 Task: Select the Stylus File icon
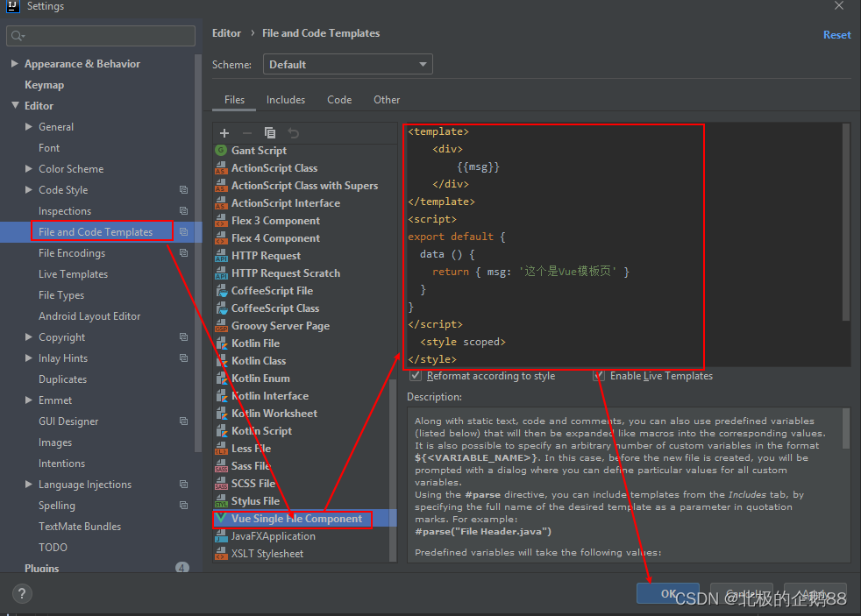coord(221,501)
